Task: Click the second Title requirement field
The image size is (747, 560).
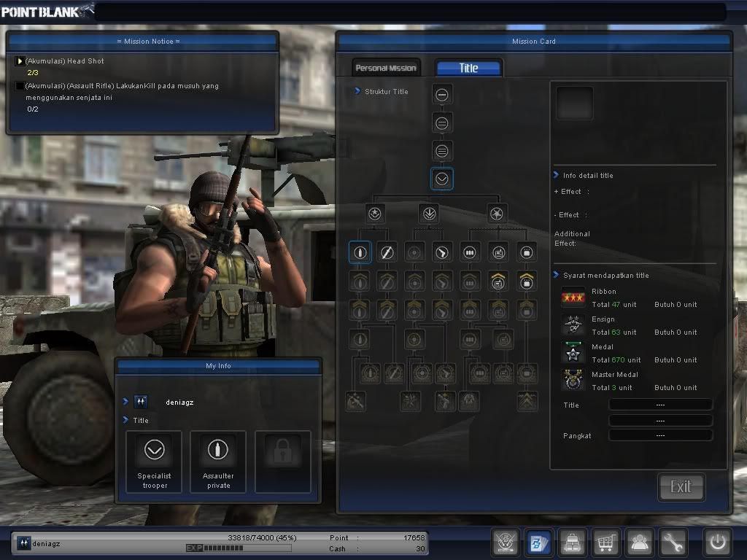Action: click(660, 421)
